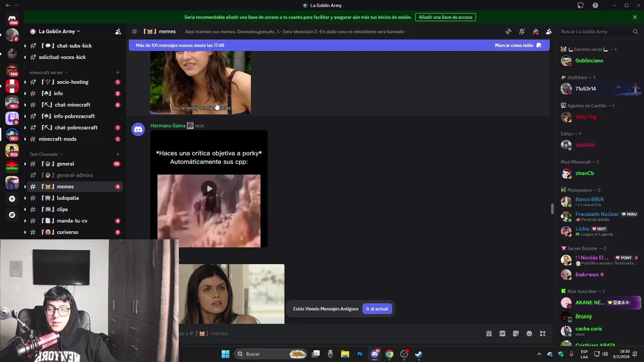Toggle channel notification mute bell icon

[x=522, y=31]
